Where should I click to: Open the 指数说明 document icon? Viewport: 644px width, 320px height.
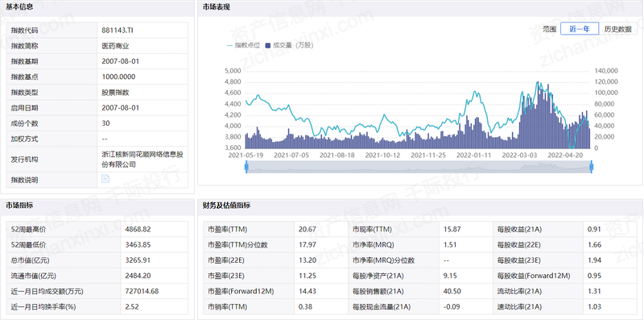pyautogui.click(x=105, y=179)
